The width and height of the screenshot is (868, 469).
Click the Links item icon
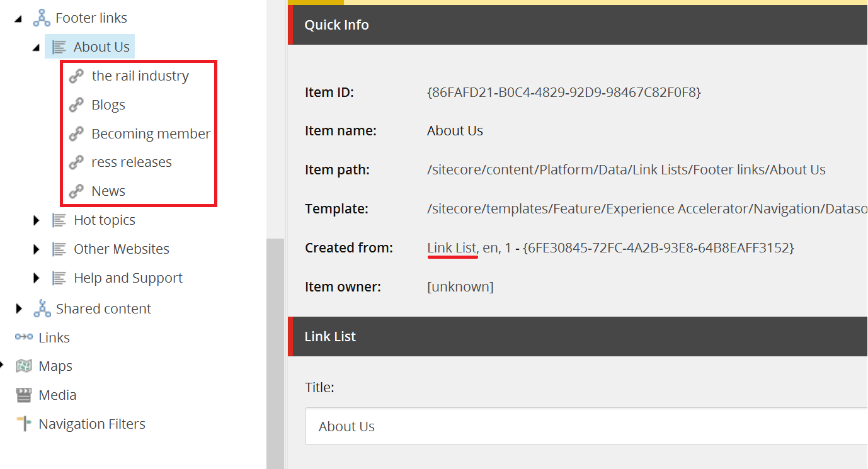24,337
